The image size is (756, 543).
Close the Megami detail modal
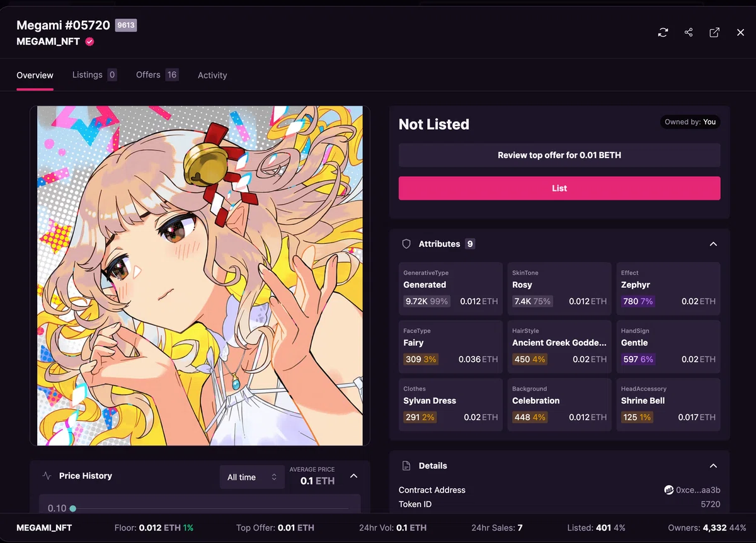pyautogui.click(x=740, y=32)
